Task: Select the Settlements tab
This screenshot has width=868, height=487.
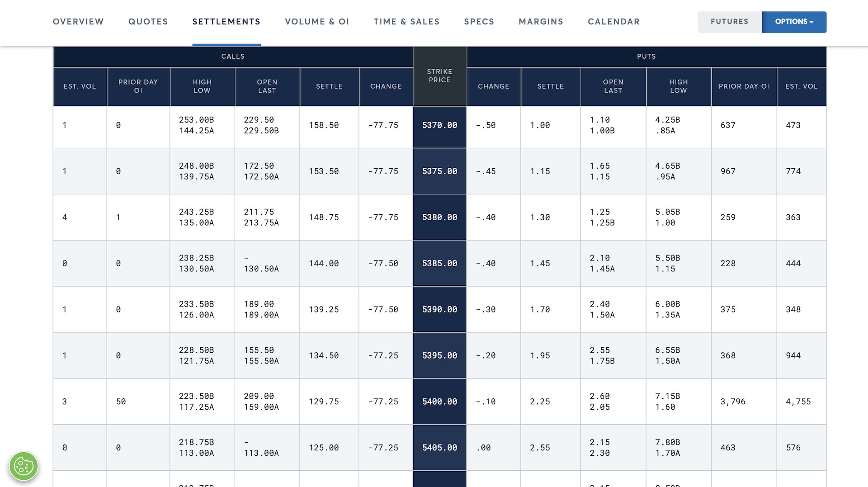Action: [226, 22]
